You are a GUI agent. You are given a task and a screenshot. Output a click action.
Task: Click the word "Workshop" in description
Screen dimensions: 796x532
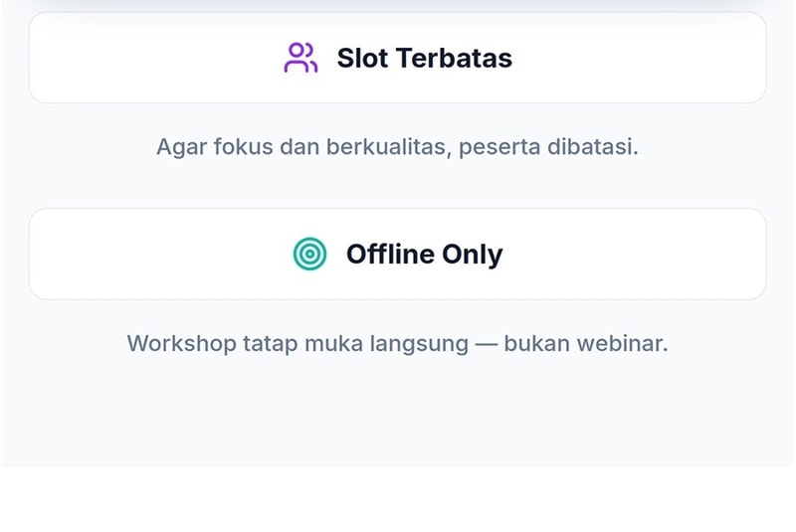(180, 344)
